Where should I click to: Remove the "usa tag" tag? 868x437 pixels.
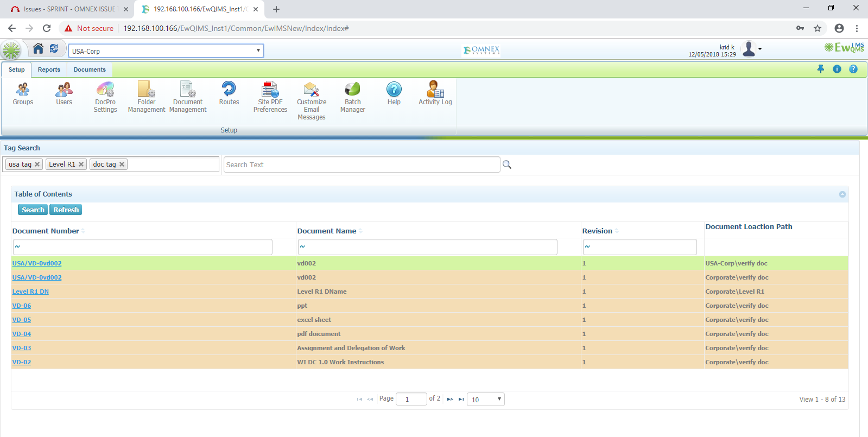coord(37,164)
